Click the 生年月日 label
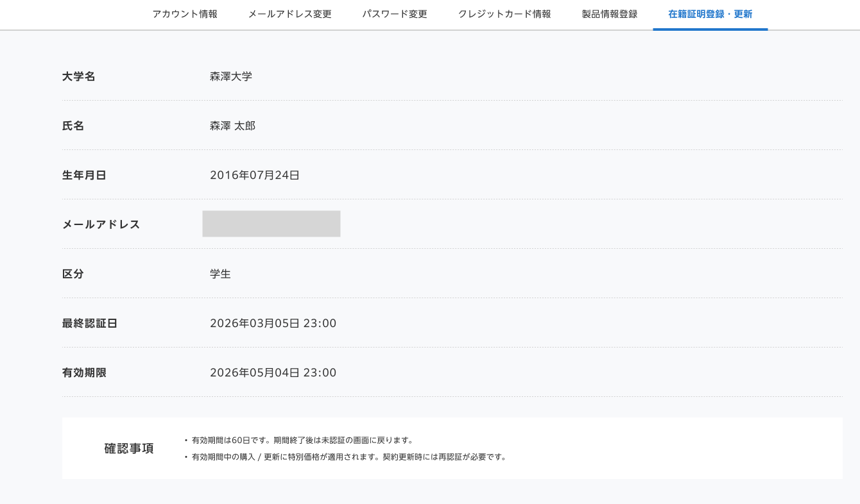860x504 pixels. (x=84, y=175)
